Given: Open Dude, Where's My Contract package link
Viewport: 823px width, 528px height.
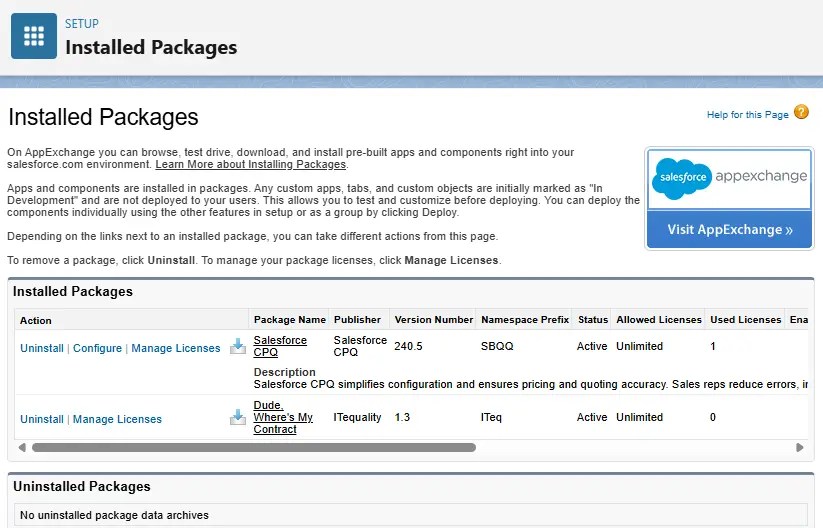Looking at the screenshot, I should click(x=283, y=417).
